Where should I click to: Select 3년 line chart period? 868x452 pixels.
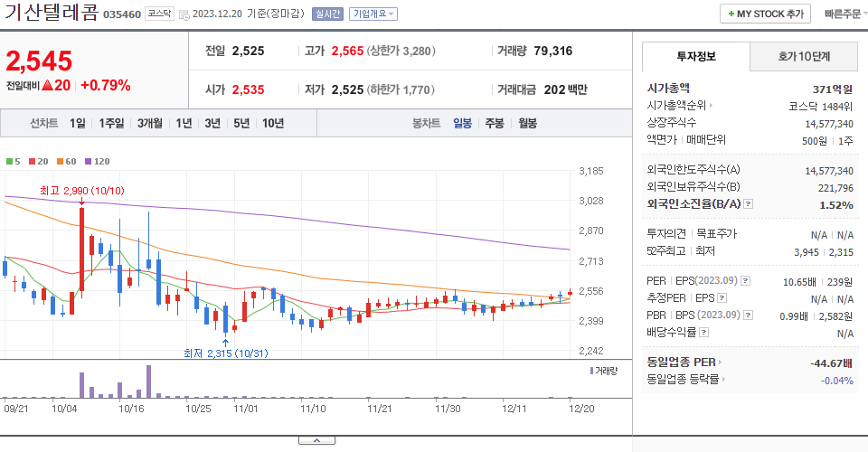(212, 123)
